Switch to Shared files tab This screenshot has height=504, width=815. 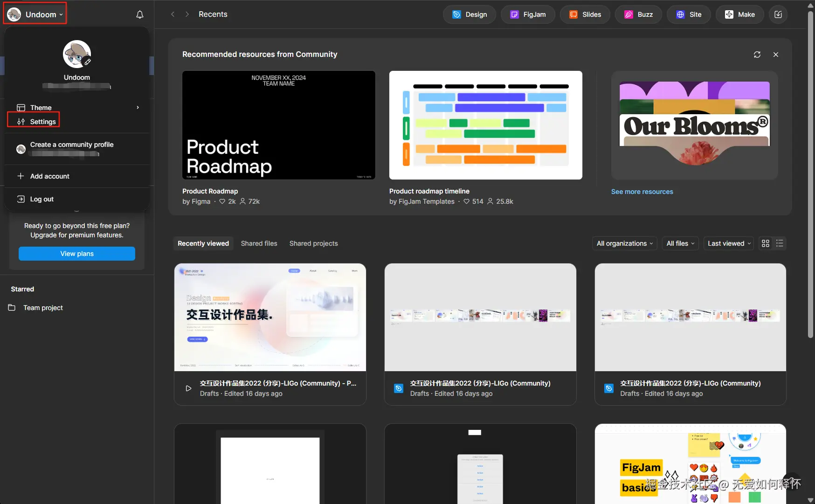(259, 243)
